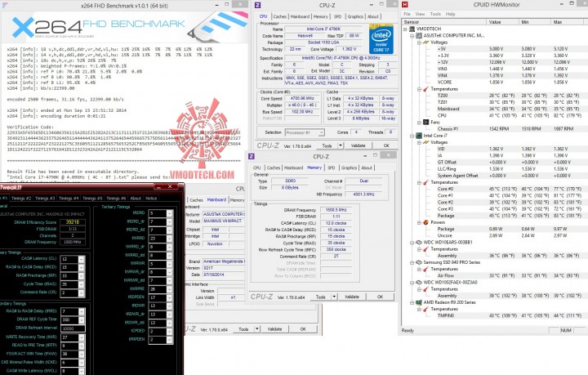588x375 pixels.
Task: Switch to Graphics tab in CPU-Z CPU window
Action: pos(355,16)
